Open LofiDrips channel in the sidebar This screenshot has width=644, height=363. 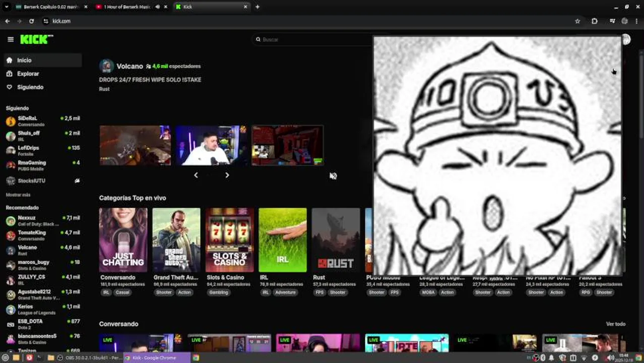(x=42, y=150)
